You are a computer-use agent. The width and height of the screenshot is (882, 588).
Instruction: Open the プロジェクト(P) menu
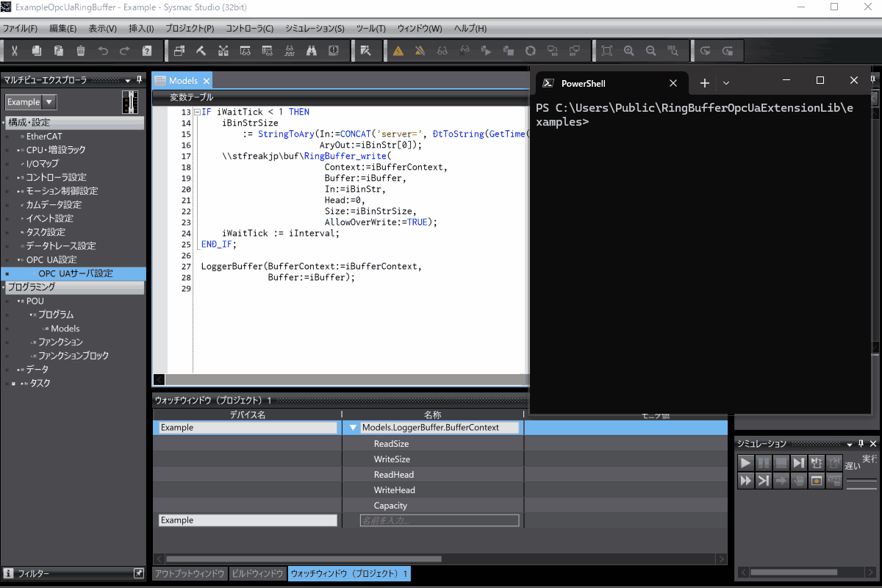190,29
